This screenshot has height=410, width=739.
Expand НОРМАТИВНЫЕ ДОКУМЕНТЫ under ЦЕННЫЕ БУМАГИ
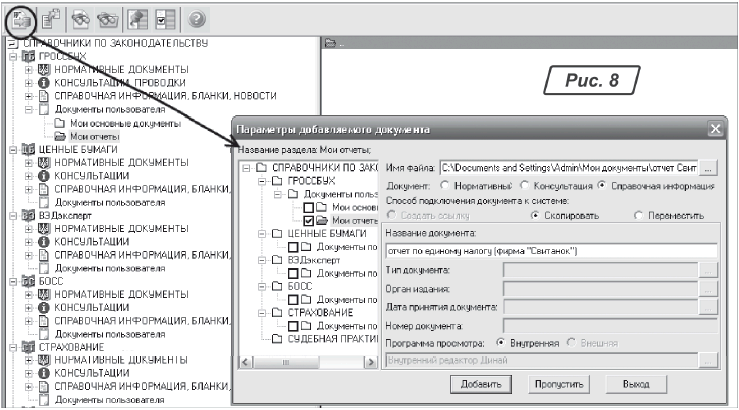coord(28,161)
